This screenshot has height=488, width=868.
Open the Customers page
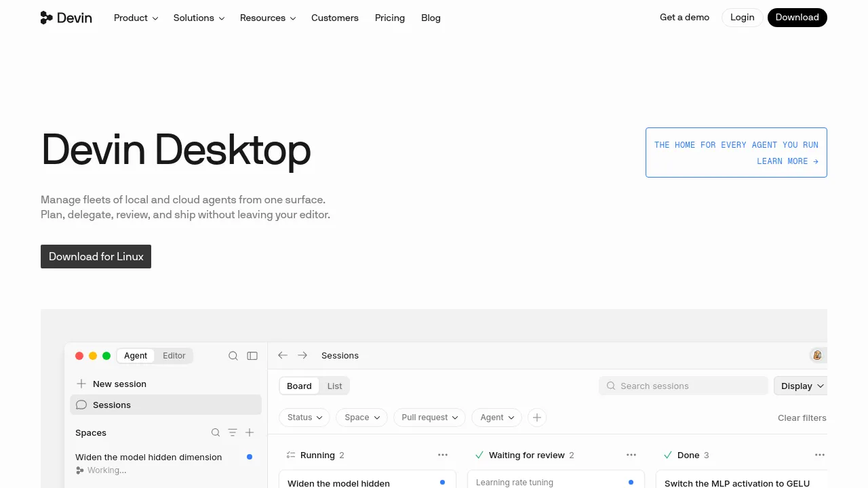335,18
